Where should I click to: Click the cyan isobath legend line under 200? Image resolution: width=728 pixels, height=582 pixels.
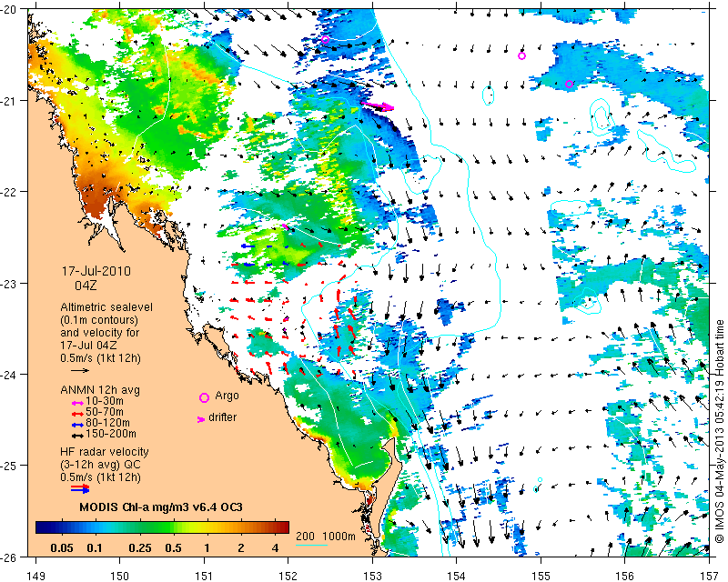311,545
